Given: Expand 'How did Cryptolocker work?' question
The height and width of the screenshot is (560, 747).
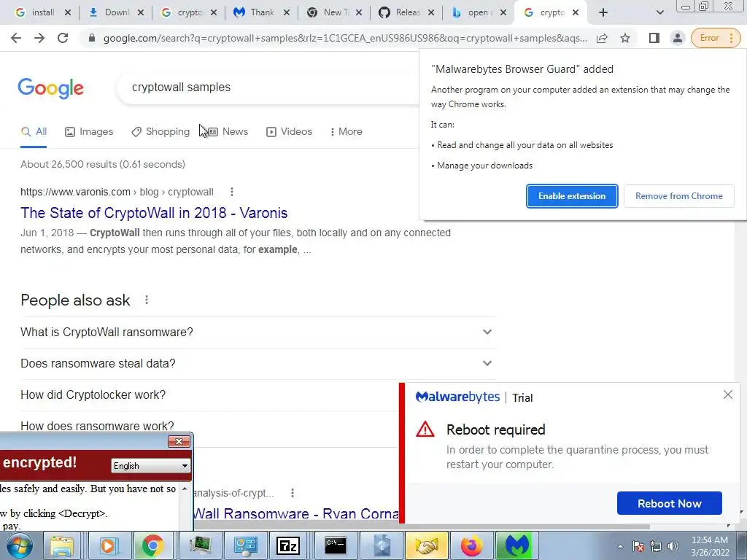Looking at the screenshot, I should click(209, 394).
